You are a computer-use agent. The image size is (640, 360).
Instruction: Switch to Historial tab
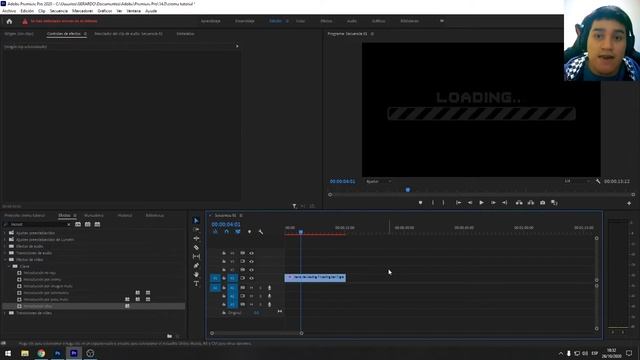125,215
